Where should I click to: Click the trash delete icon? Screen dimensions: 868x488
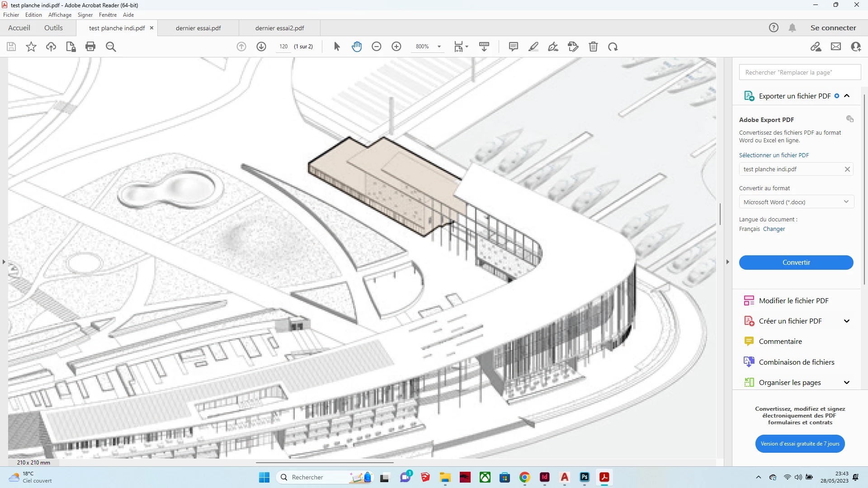click(593, 47)
